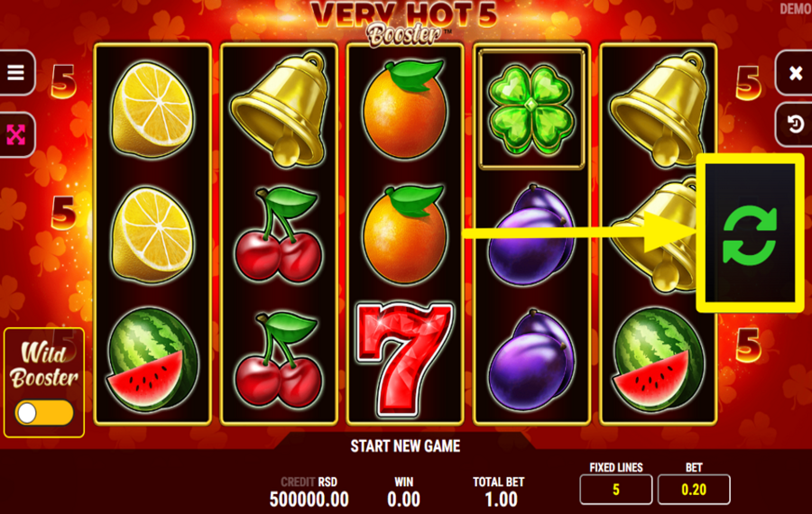This screenshot has height=514, width=812.
Task: Click the Start New Game label
Action: click(x=405, y=446)
